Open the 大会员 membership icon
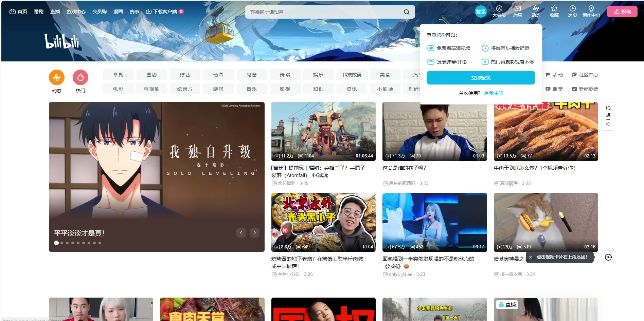644x321 pixels. (x=499, y=8)
